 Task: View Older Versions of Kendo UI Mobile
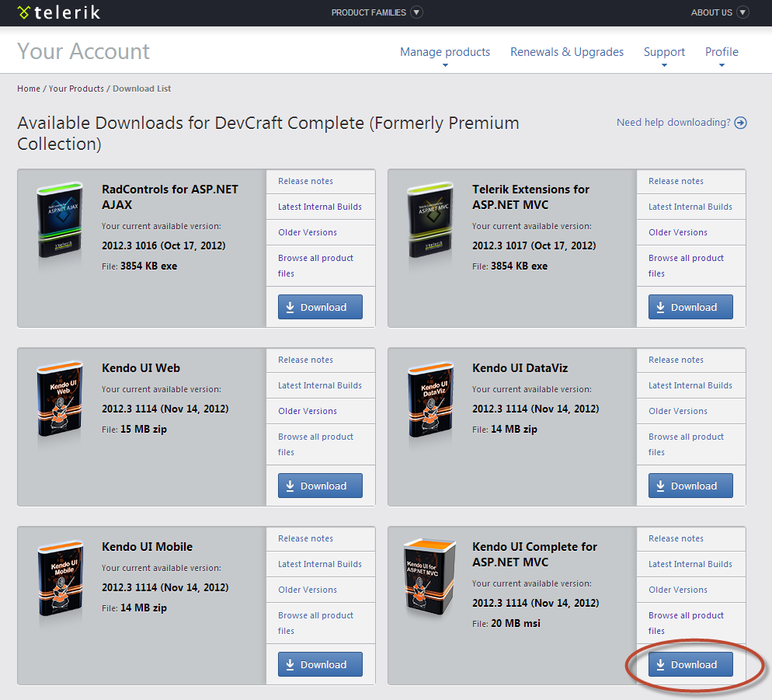[x=308, y=590]
